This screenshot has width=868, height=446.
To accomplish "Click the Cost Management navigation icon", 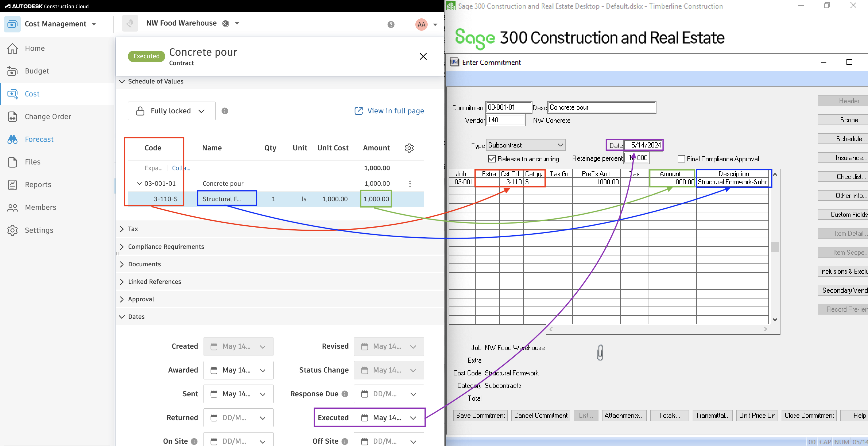I will 11,23.
